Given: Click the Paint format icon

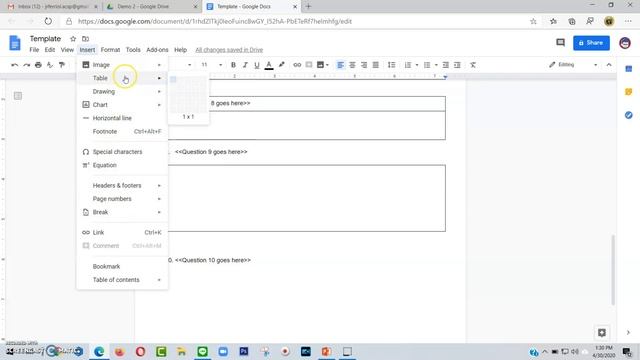Looking at the screenshot, I should tap(62, 65).
